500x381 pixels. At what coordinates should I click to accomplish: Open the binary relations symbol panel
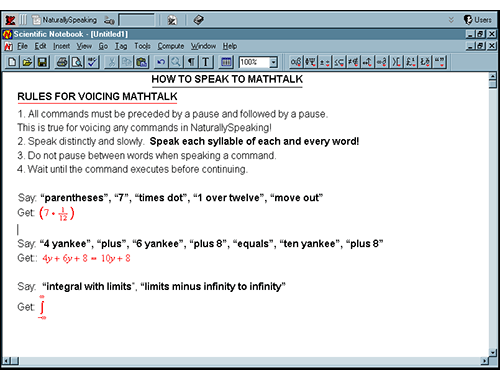pos(339,62)
